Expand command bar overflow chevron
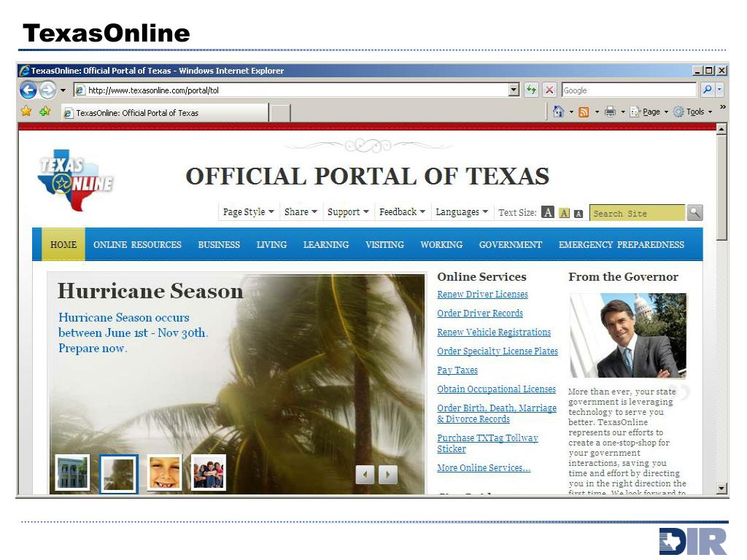747x560 pixels. click(723, 108)
